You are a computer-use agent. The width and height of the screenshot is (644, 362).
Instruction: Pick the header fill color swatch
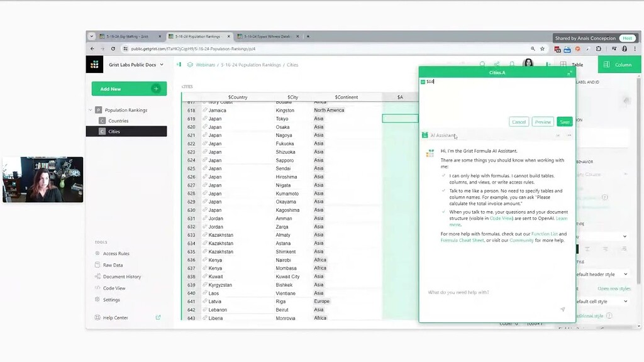click(x=577, y=249)
